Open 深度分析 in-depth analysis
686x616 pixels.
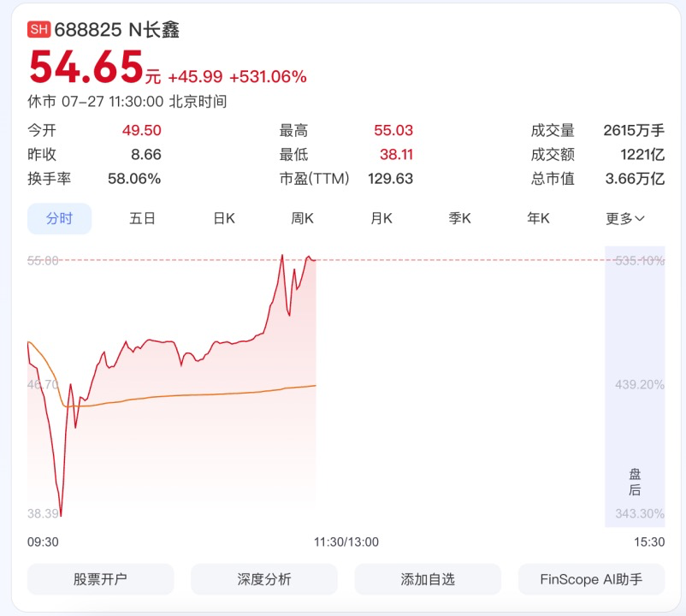[x=264, y=579]
